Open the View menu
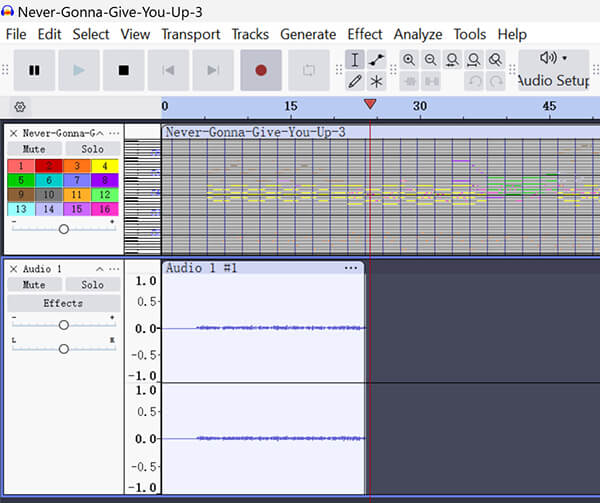Screen dimensions: 600x503 (135, 34)
